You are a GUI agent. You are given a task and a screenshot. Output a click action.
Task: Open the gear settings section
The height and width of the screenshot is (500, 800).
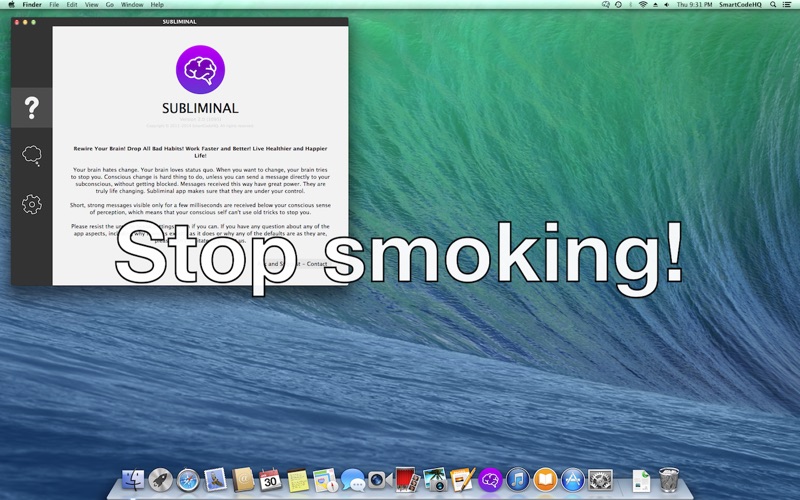[x=32, y=204]
